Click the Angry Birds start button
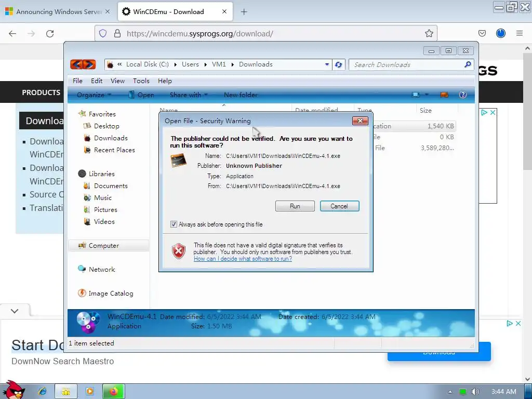Image resolution: width=532 pixels, height=399 pixels. tap(13, 390)
